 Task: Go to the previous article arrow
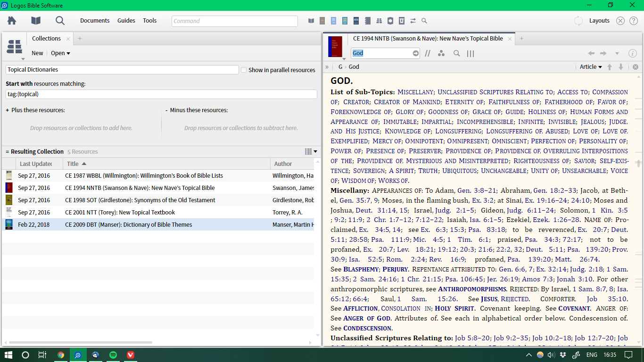pos(610,67)
